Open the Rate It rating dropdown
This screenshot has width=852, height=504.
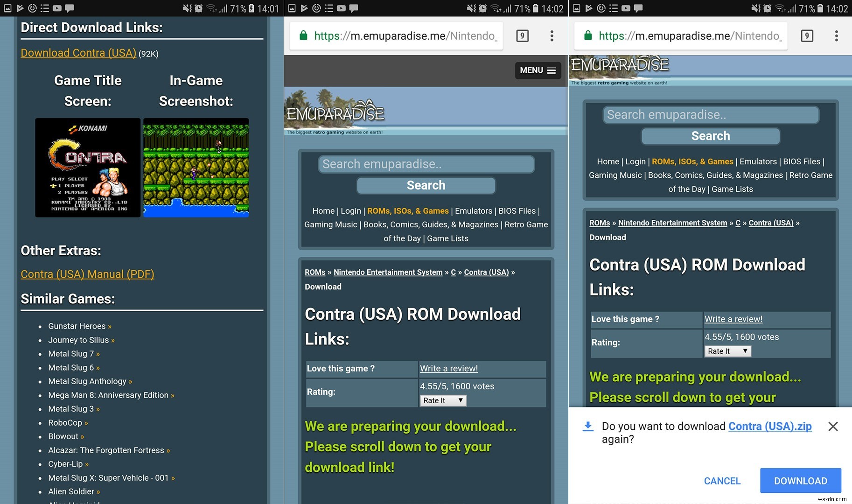click(442, 400)
